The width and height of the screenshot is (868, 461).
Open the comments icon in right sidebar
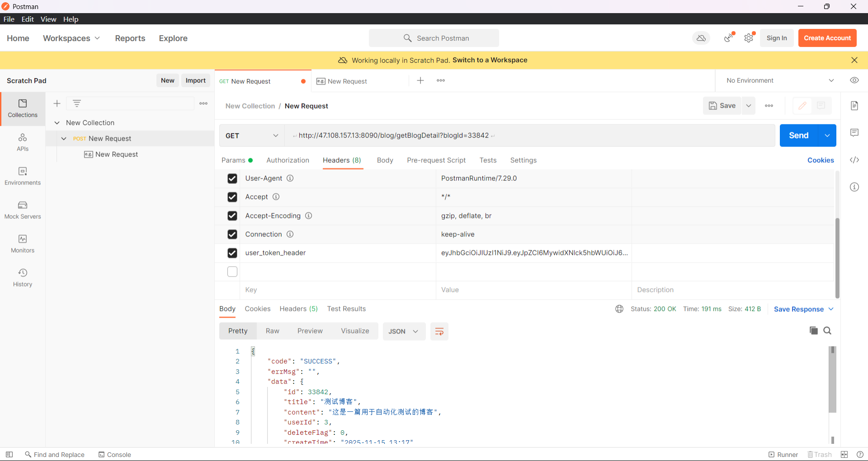[x=854, y=132]
